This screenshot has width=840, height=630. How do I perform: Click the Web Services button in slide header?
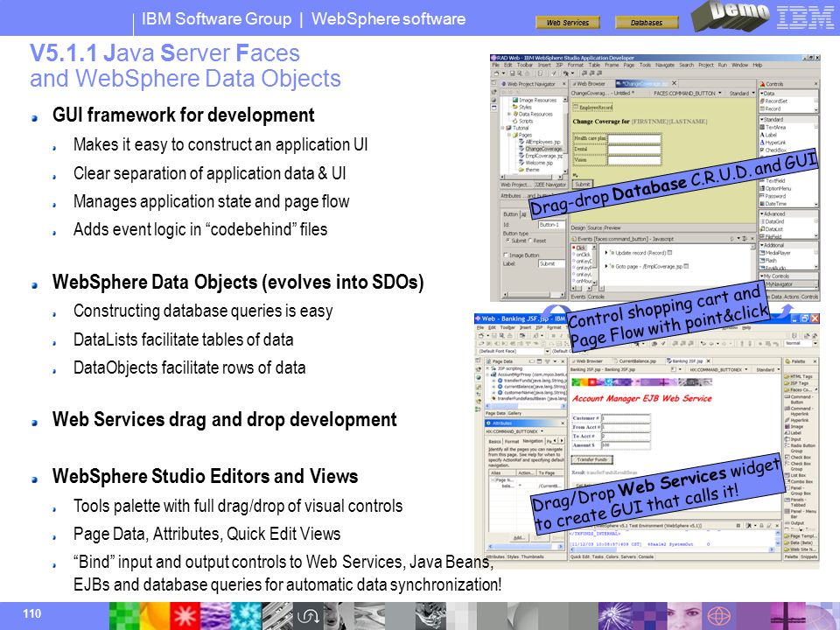click(567, 23)
